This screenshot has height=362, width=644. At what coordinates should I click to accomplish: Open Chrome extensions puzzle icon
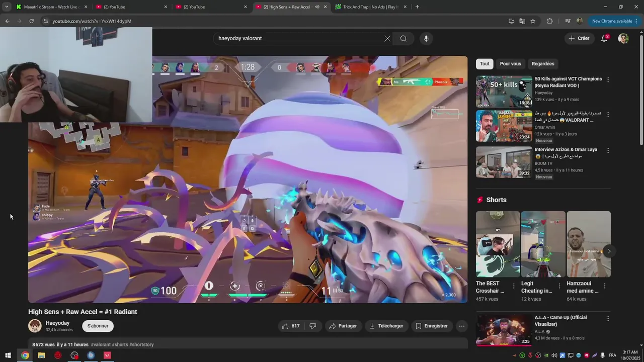pyautogui.click(x=549, y=21)
